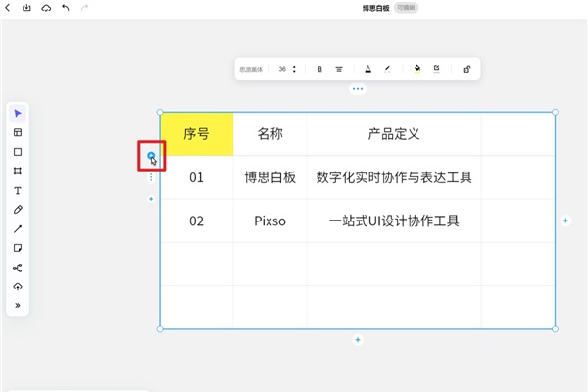The height and width of the screenshot is (392, 588).
Task: Click the blue row insert handle
Action: 151,155
